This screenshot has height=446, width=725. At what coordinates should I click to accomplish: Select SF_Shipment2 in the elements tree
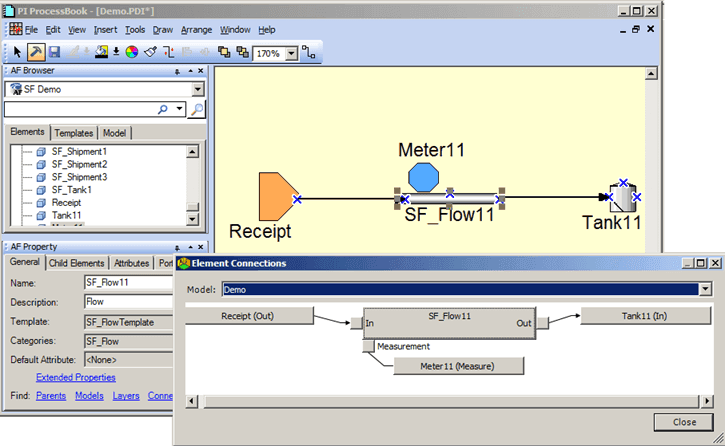pyautogui.click(x=79, y=164)
